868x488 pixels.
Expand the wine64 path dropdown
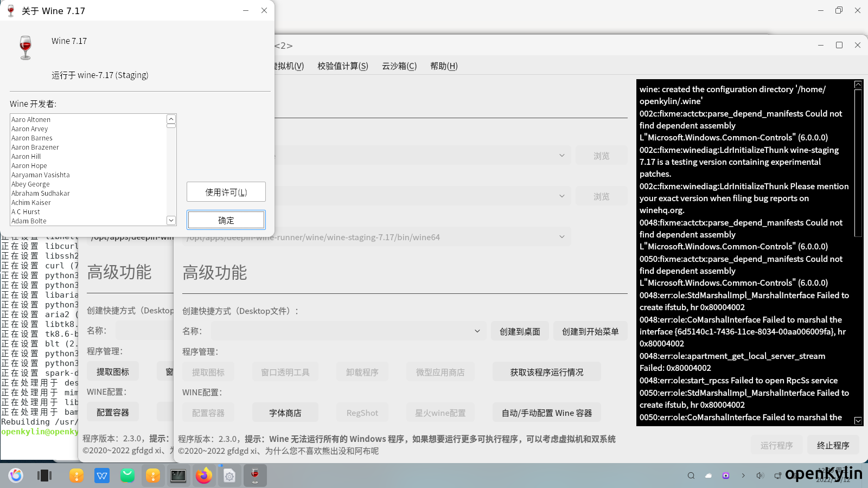[561, 237]
